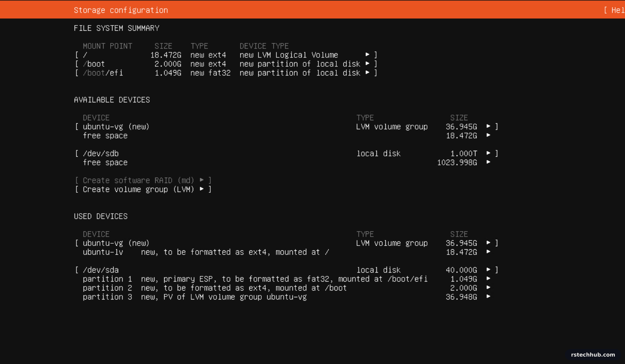The image size is (625, 364).
Task: Expand arrow on the /boot/efi fat32 summary row
Action: click(x=367, y=73)
